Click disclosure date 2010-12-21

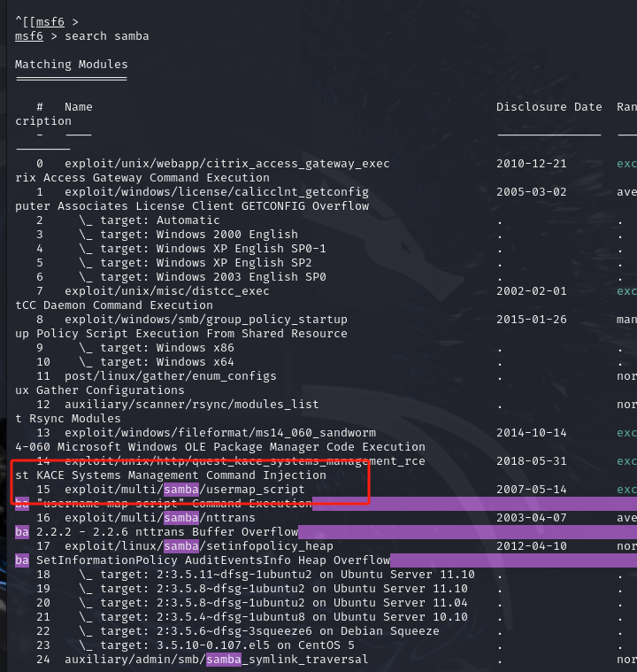532,164
